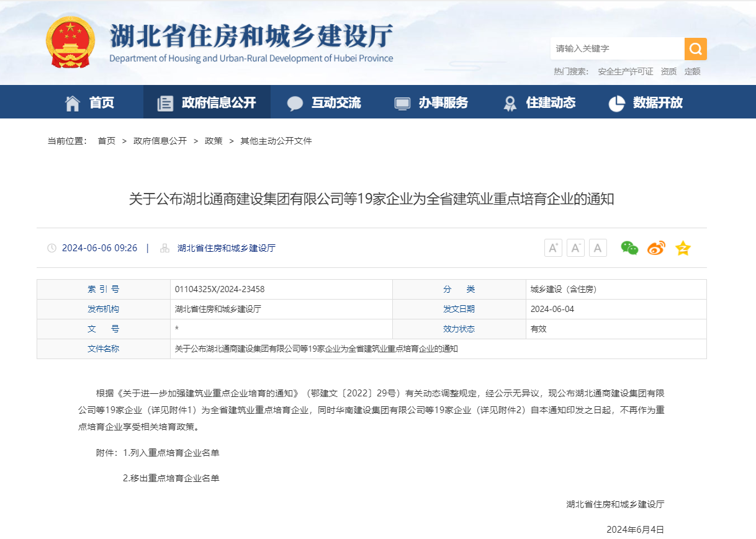Click hot search term 安全生产许可证

pyautogui.click(x=625, y=71)
